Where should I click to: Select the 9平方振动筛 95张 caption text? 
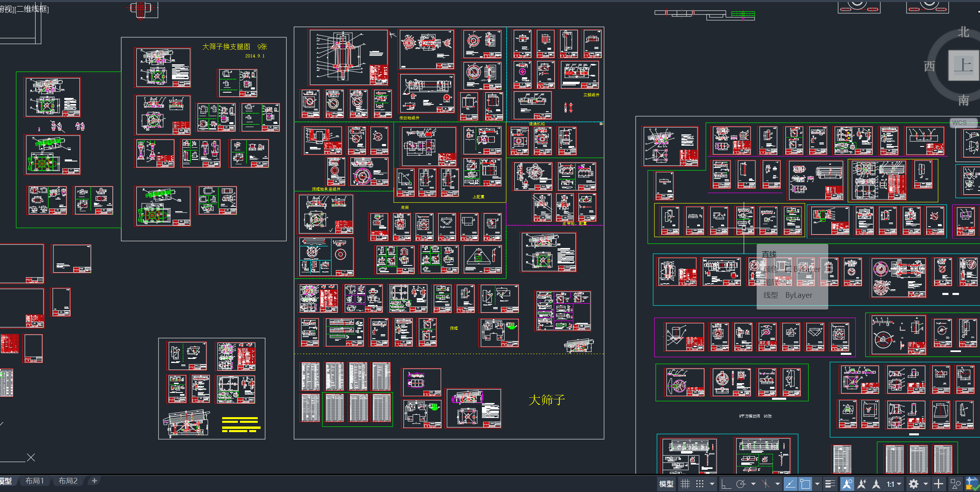tap(755, 416)
